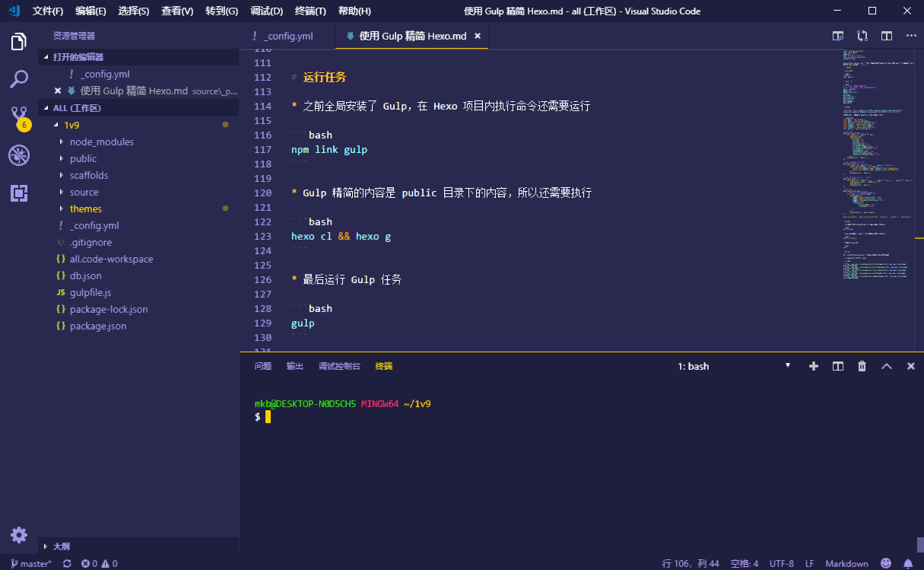Screen dimensions: 924x570
Task: Open Source Control view with badge
Action: [19, 117]
